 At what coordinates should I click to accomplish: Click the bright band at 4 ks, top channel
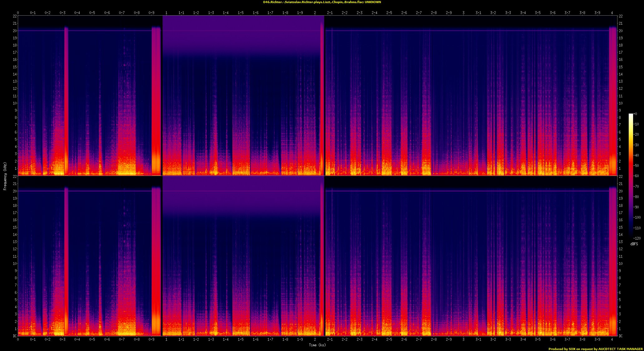[x=613, y=101]
